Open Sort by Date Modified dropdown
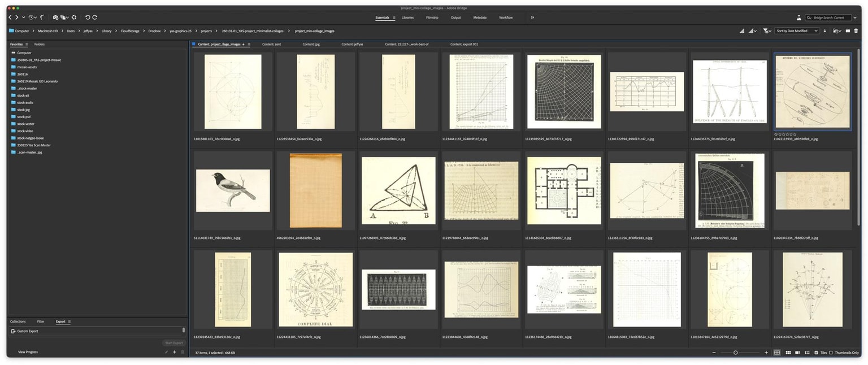868x365 pixels. [797, 31]
